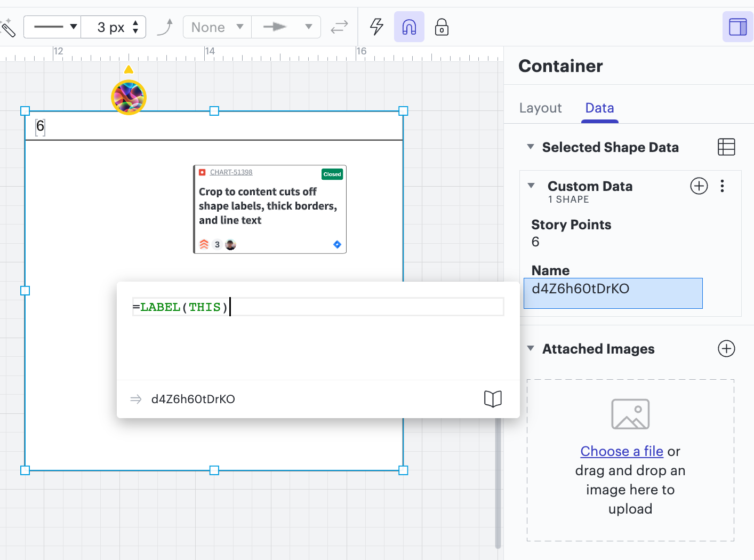Click the red issue type icon on card
The image size is (754, 560).
[202, 172]
